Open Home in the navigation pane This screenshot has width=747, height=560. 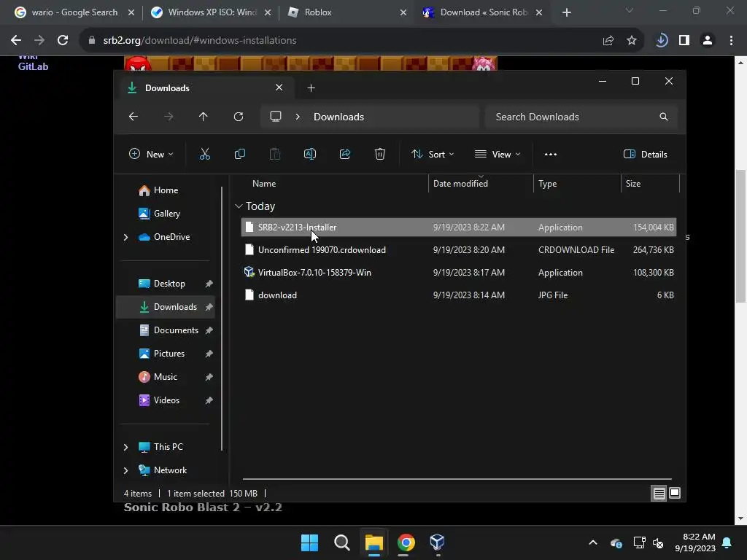pyautogui.click(x=166, y=190)
